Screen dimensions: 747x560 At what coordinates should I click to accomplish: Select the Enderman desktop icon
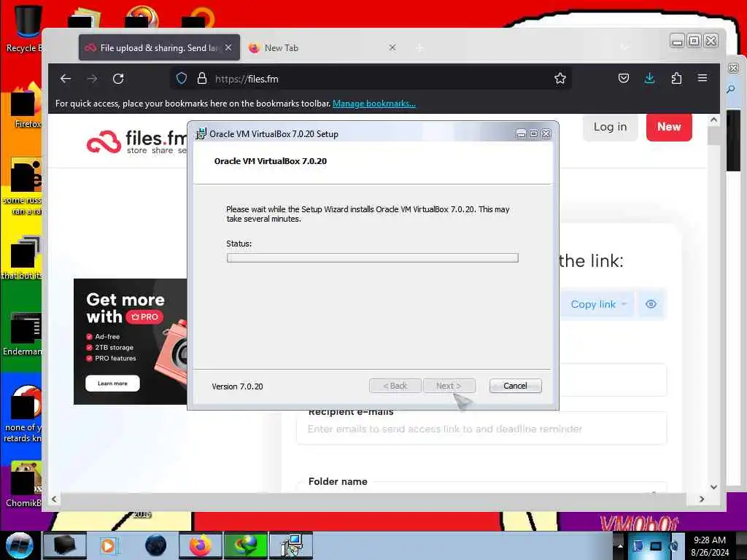[23, 333]
